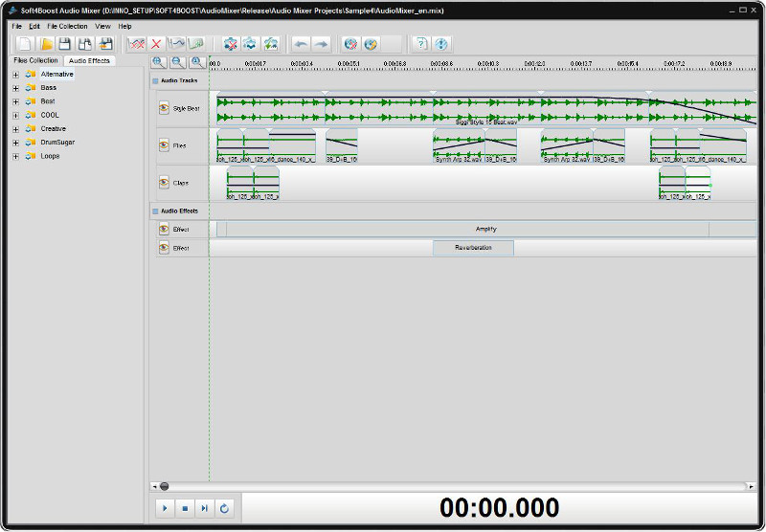Click the Undo arrow in toolbar
Viewport: 766px width, 532px height.
click(301, 44)
